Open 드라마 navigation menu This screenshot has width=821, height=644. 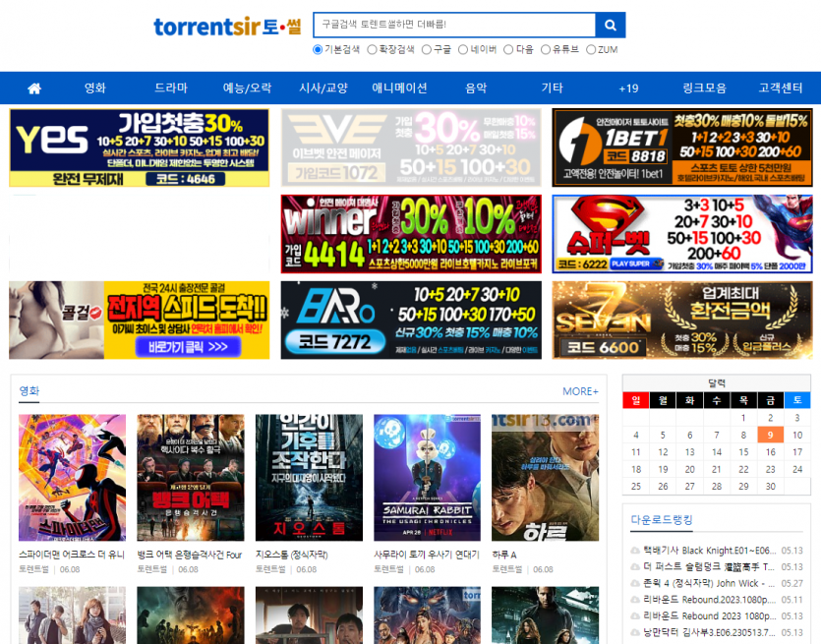tap(171, 88)
